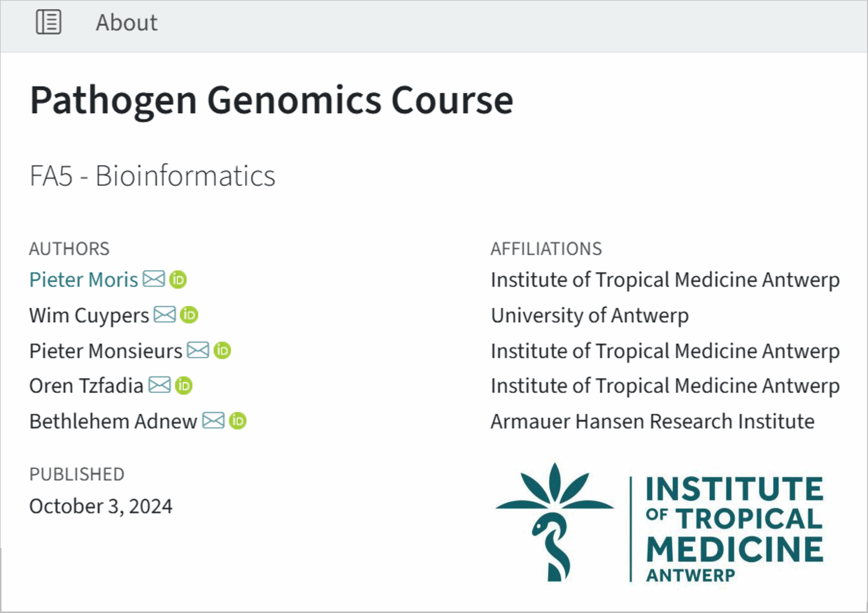
Task: Click the About breadcrumb title
Action: point(127,23)
